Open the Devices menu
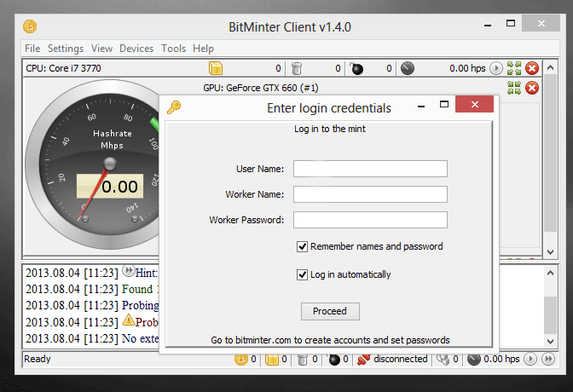The image size is (573, 392). click(x=136, y=49)
